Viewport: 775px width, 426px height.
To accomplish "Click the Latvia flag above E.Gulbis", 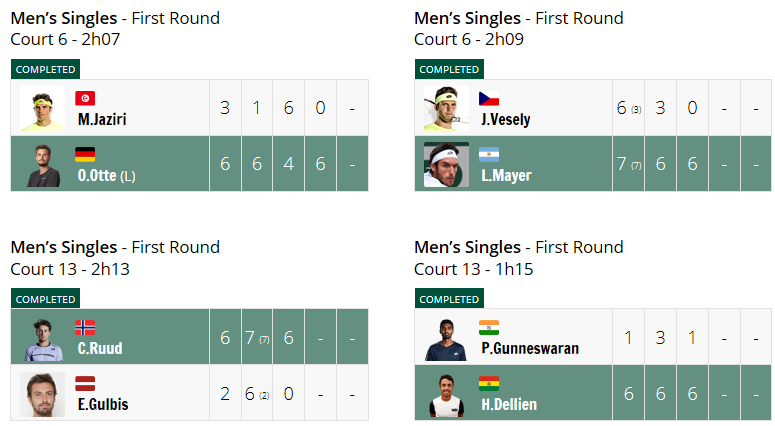I will [85, 383].
